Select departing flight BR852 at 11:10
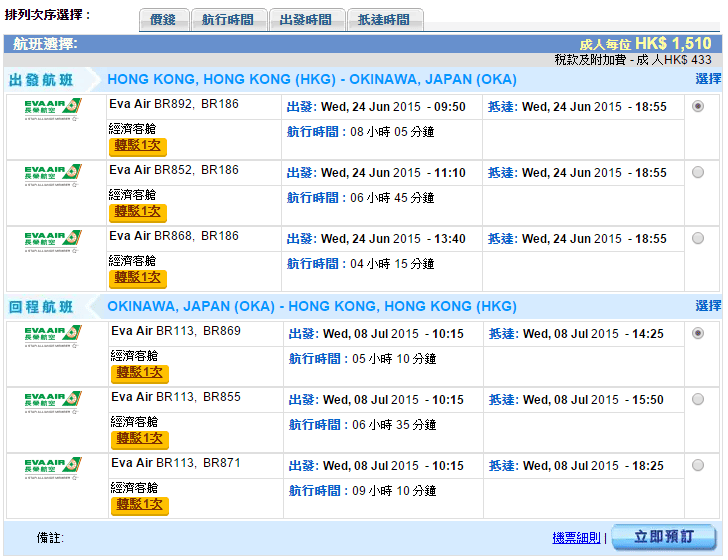The height and width of the screenshot is (560, 728). tap(697, 172)
